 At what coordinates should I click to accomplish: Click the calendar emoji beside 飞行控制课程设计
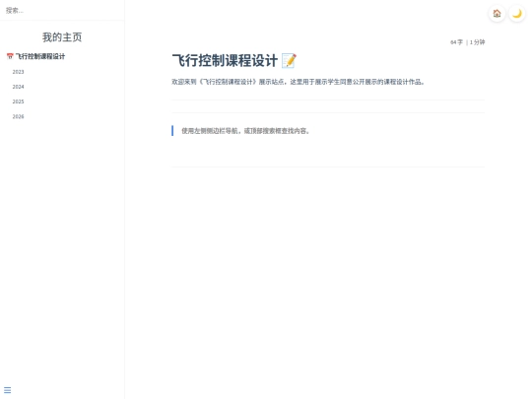coord(10,56)
